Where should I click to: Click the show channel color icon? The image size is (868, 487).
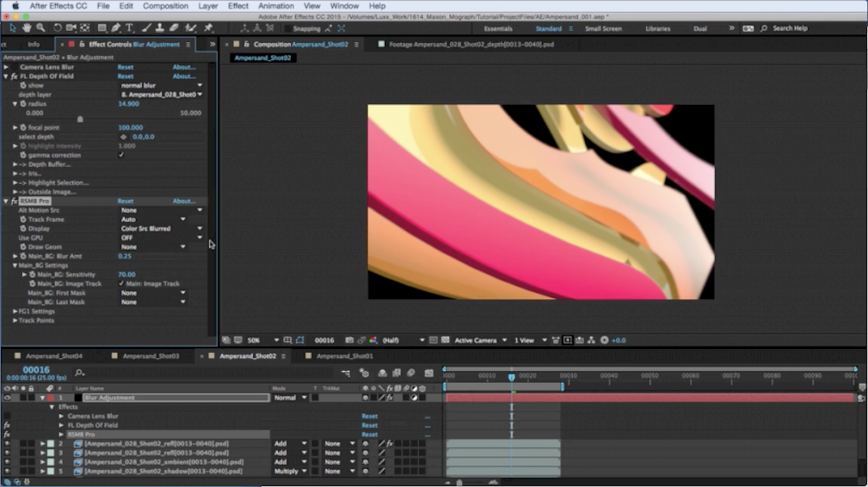(373, 340)
